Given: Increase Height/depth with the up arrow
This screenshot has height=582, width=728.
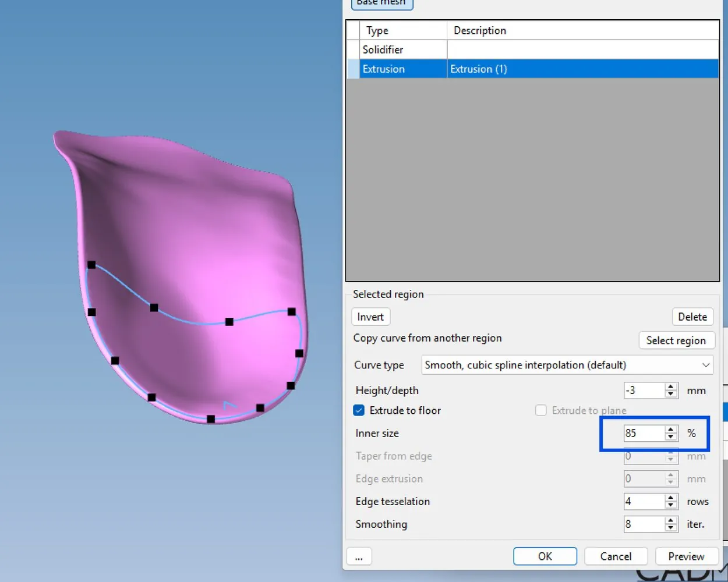Looking at the screenshot, I should coord(671,386).
